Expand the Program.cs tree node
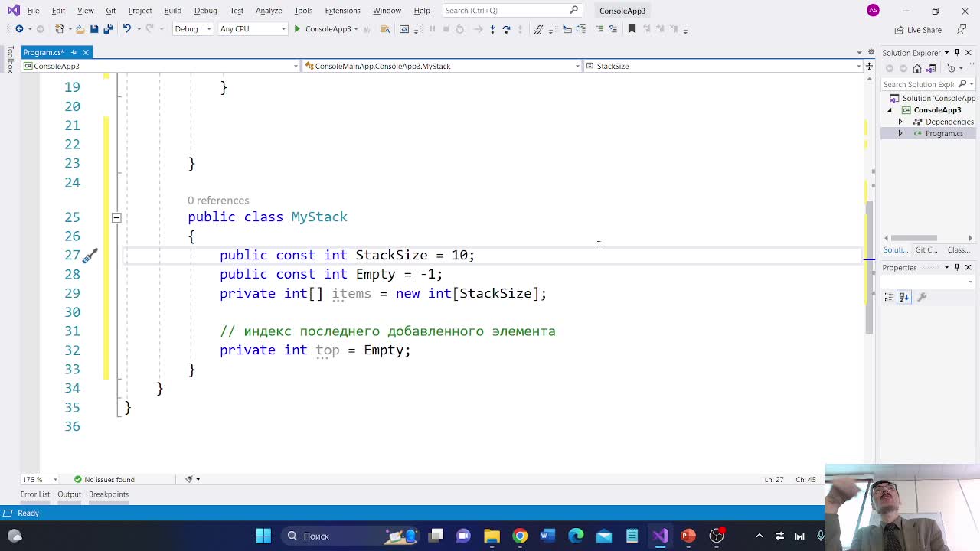This screenshot has height=551, width=980. pyautogui.click(x=900, y=133)
